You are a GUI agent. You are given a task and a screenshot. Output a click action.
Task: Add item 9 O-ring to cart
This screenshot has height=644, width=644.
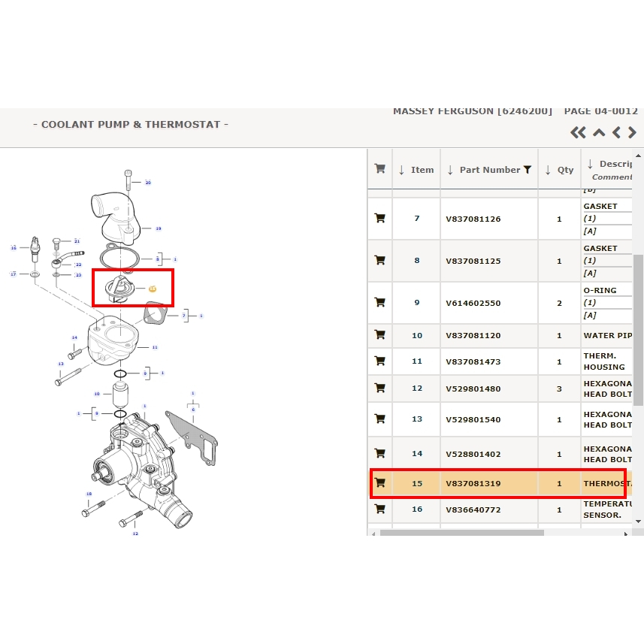pos(379,303)
